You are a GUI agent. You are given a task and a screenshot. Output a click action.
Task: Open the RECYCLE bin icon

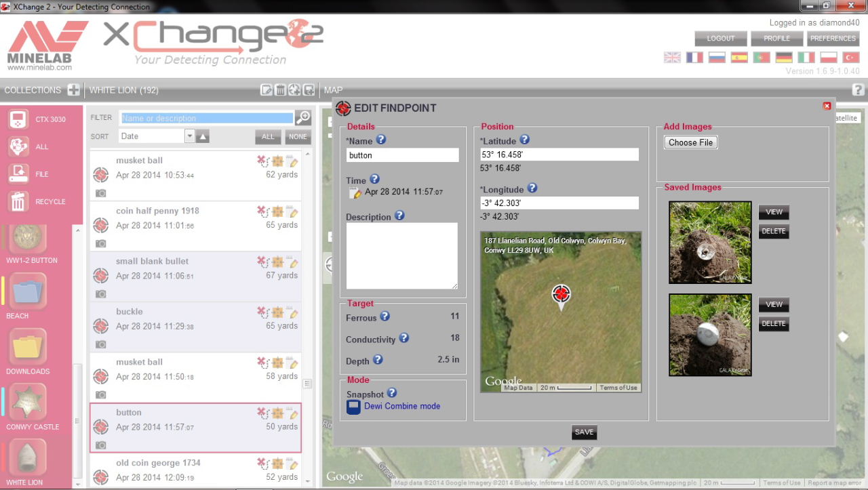coord(18,201)
